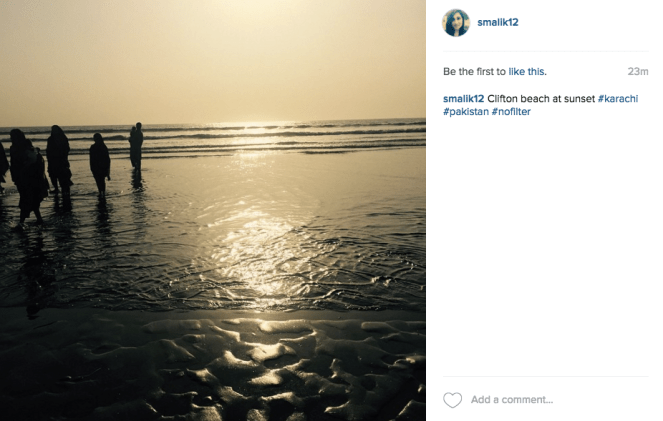
Task: Click the two figures standing nearest the waves
Action: click(136, 145)
